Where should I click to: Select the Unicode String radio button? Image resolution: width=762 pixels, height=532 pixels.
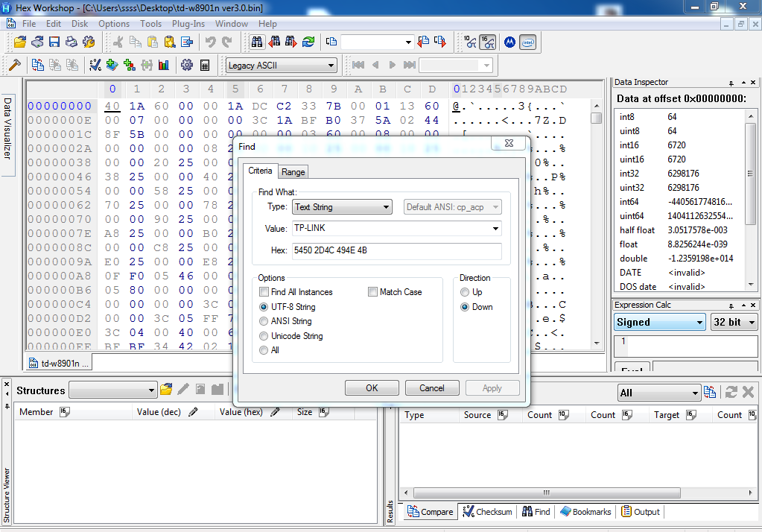click(x=264, y=335)
